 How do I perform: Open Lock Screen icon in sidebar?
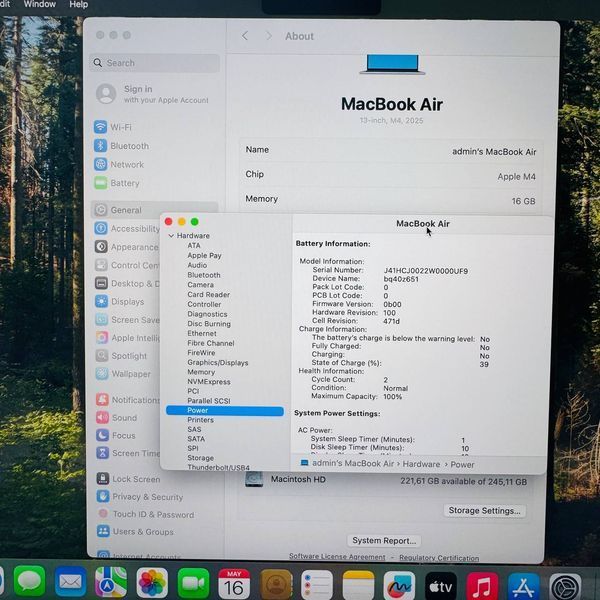click(x=103, y=479)
